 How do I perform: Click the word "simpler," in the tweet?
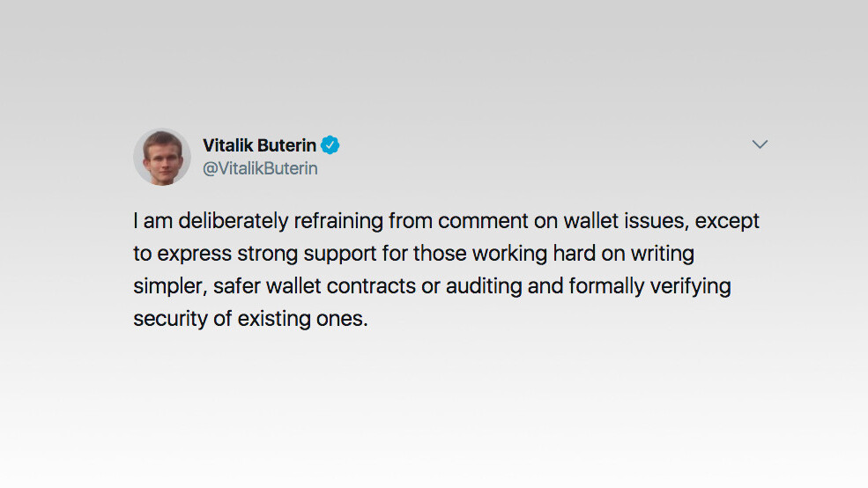pos(169,286)
